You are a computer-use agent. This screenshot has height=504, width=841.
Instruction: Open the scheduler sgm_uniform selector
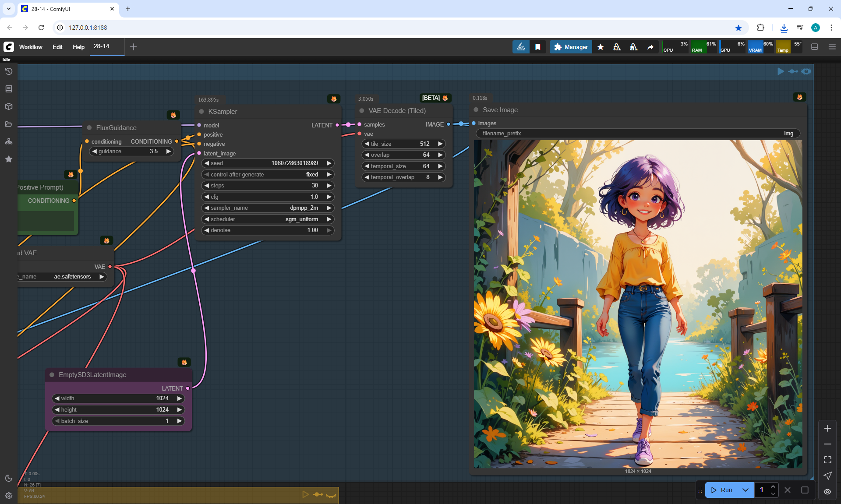(x=268, y=219)
